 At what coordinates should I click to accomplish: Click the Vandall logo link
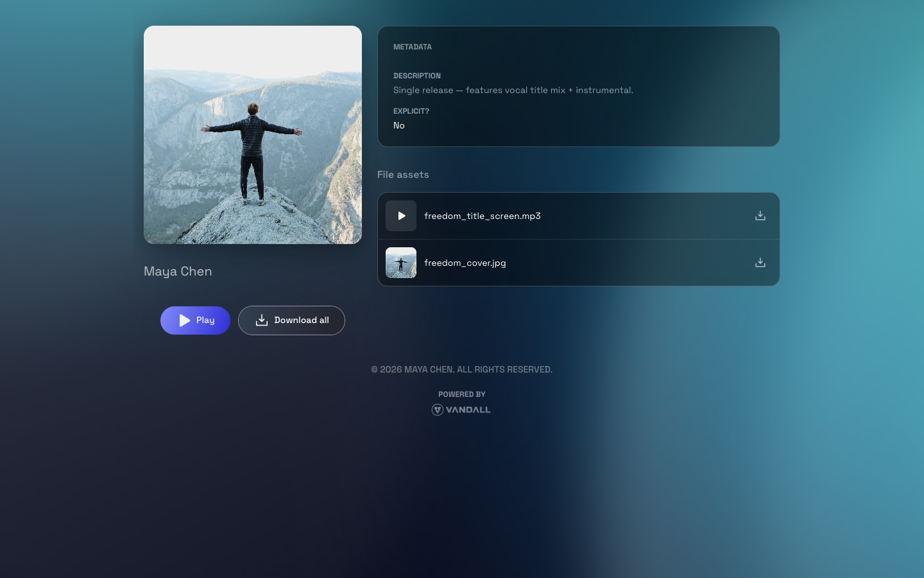click(x=461, y=410)
